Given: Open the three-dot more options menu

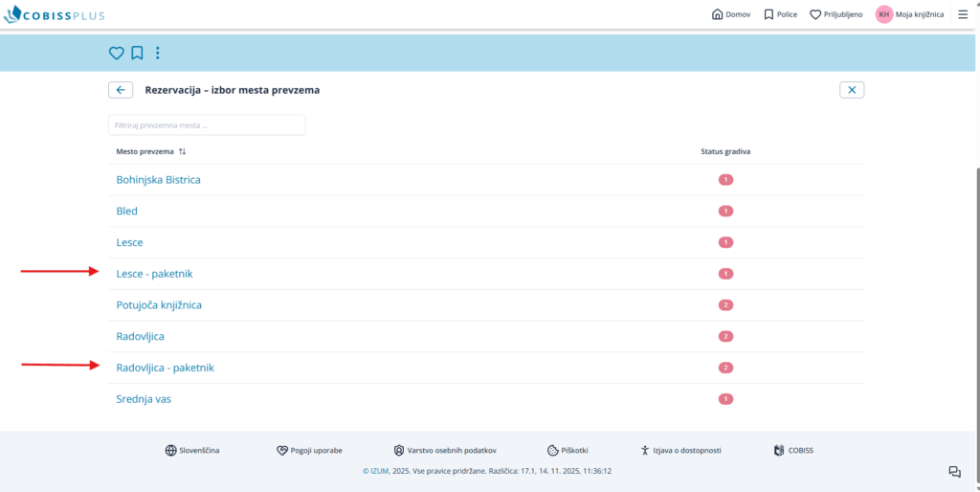Looking at the screenshot, I should 158,53.
